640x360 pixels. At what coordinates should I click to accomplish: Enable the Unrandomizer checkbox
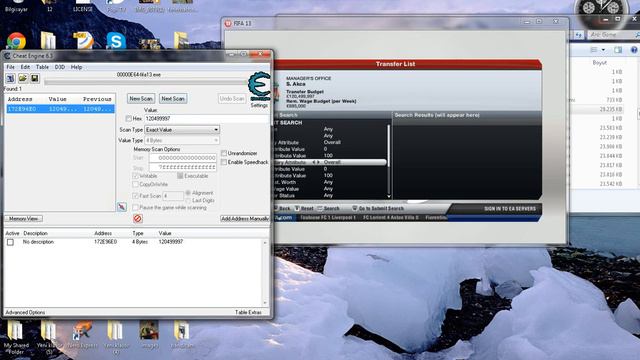pyautogui.click(x=224, y=153)
